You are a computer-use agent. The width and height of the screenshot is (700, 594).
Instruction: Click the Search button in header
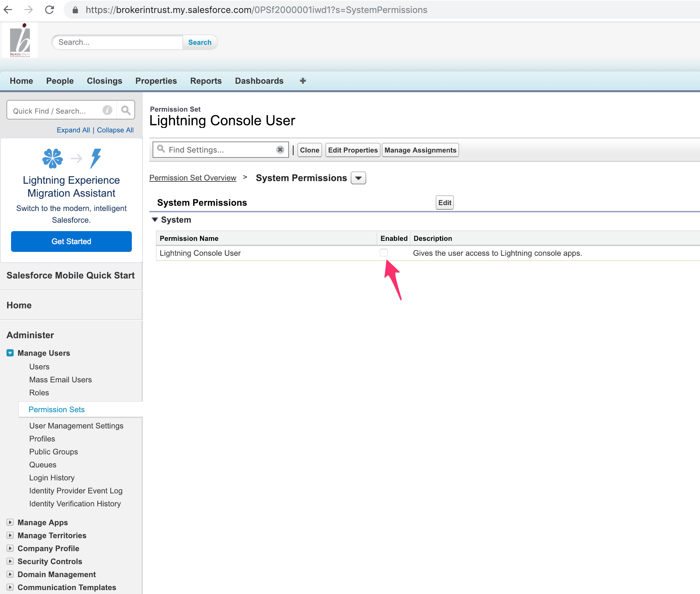point(200,42)
